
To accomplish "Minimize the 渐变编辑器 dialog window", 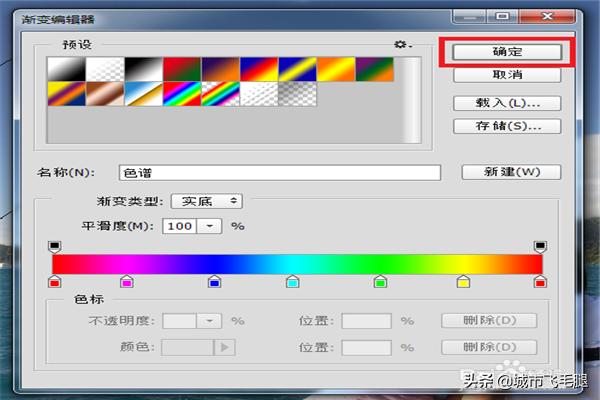I will coord(470,17).
